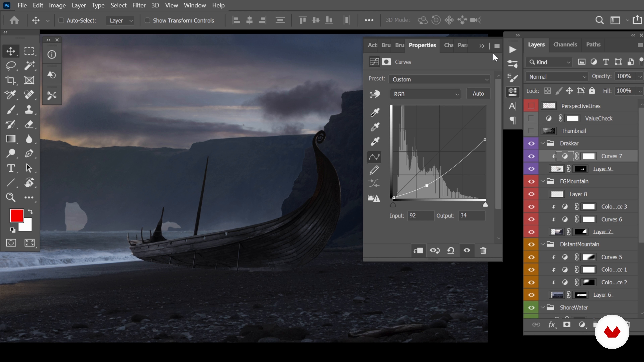
Task: Toggle Curves adjustment visibility eye in Properties
Action: (467, 250)
